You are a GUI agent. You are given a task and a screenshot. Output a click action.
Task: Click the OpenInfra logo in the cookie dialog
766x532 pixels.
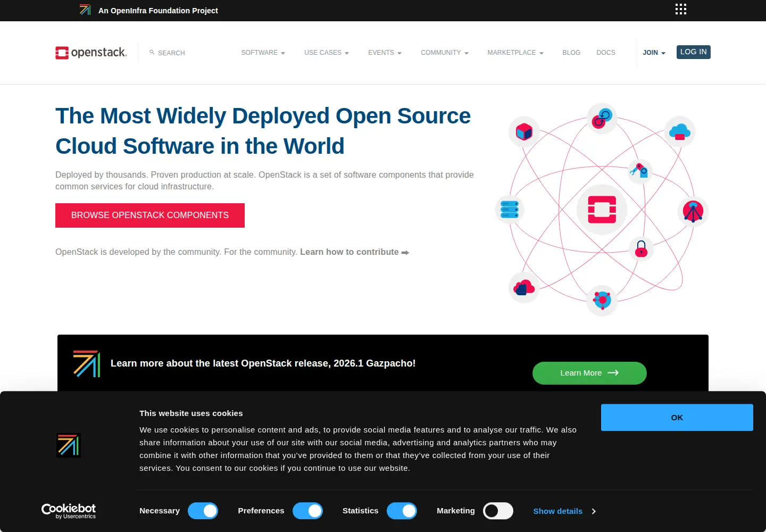click(69, 445)
